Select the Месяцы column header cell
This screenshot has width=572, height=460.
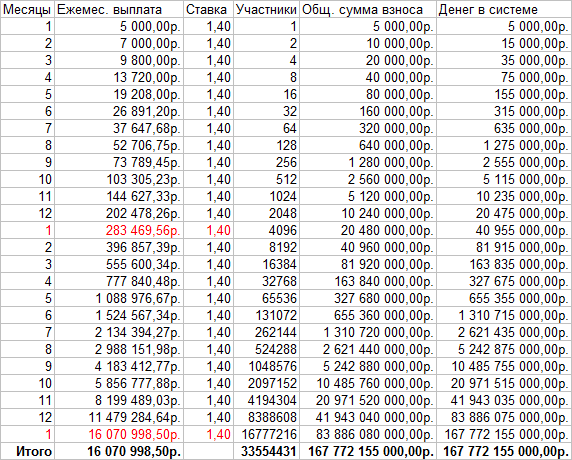27,9
